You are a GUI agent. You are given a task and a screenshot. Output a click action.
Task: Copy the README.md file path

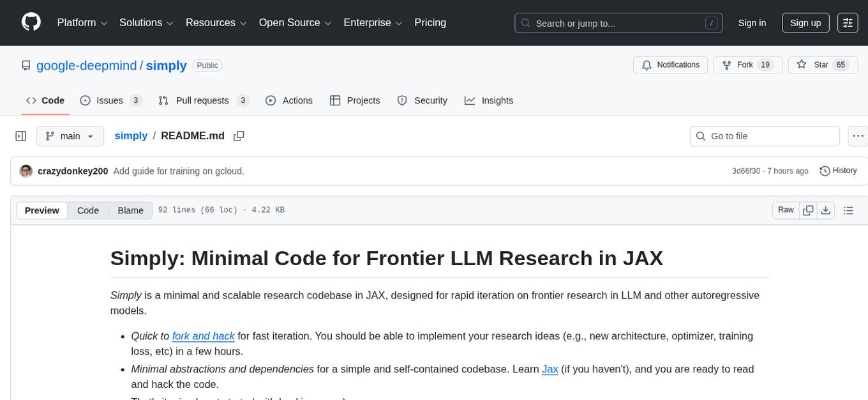tap(239, 136)
